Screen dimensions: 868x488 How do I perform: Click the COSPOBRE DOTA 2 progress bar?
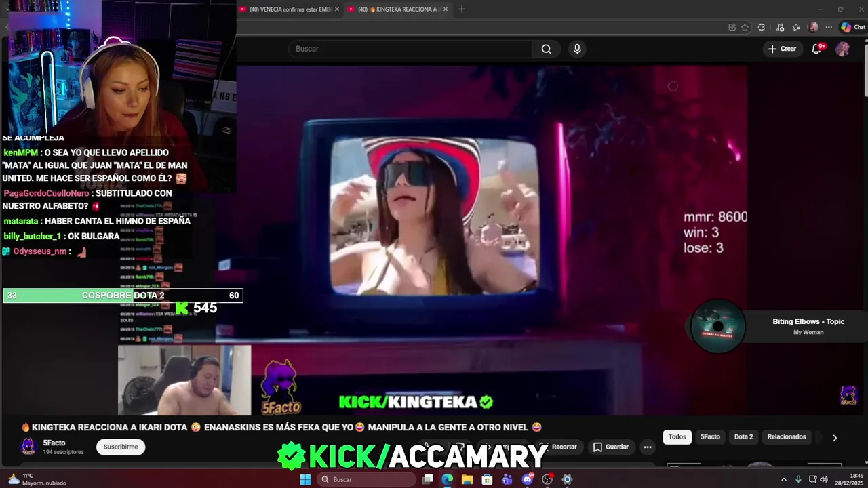[123, 296]
